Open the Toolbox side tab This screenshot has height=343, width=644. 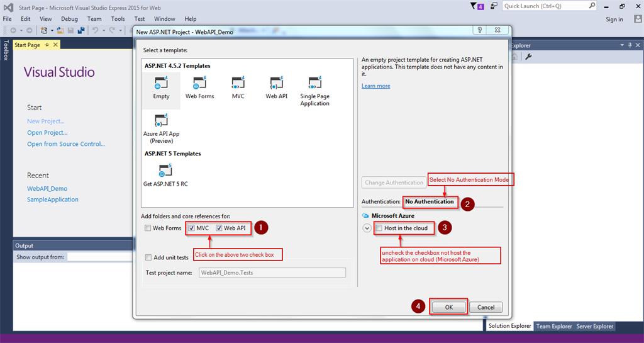(6, 50)
